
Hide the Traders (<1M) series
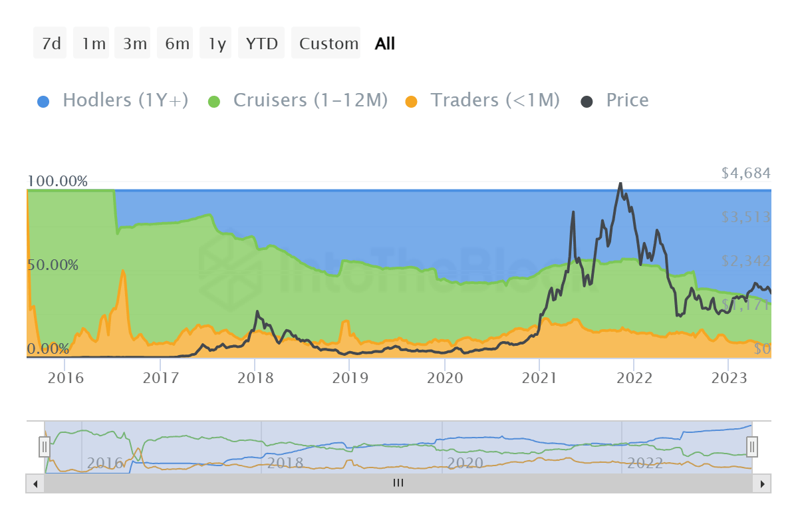[x=496, y=100]
